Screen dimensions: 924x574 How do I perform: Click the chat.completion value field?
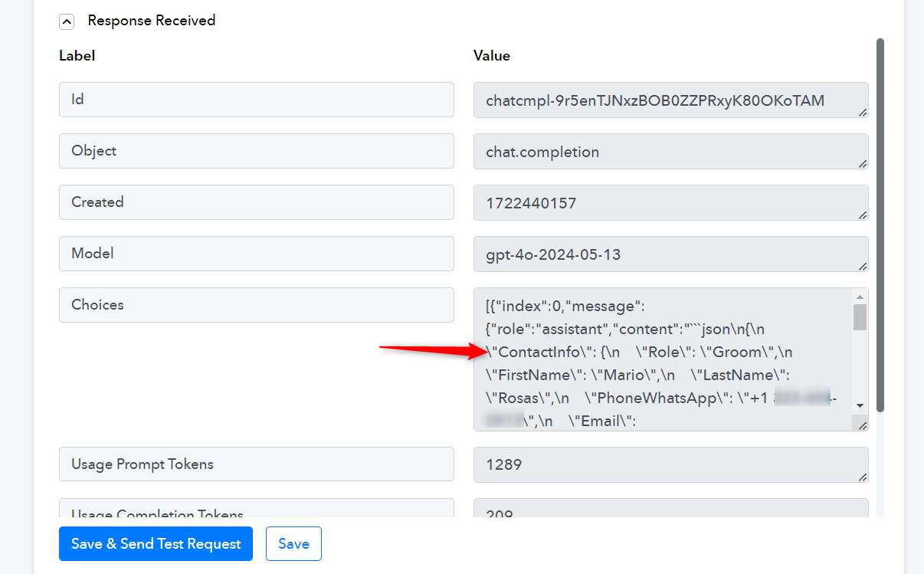pos(671,152)
